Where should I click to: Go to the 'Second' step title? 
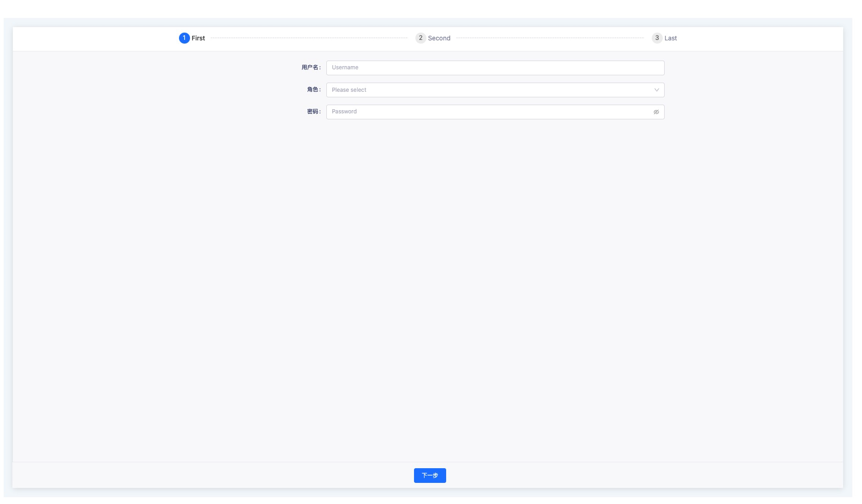[x=439, y=38]
